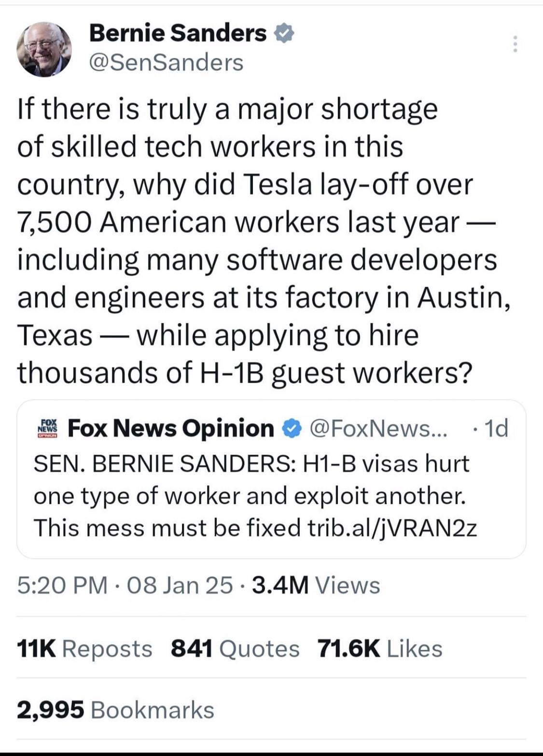Open the @SenSanders handle link
543x756 pixels.
coord(167,63)
